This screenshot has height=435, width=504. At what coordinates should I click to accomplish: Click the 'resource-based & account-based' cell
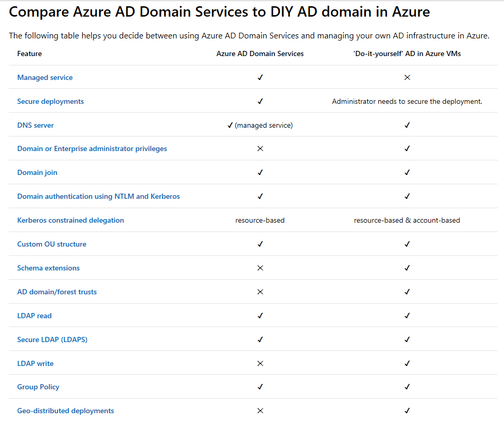407,220
